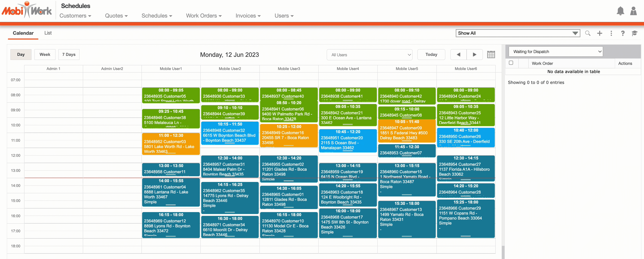Switch to the List tab

[48, 33]
